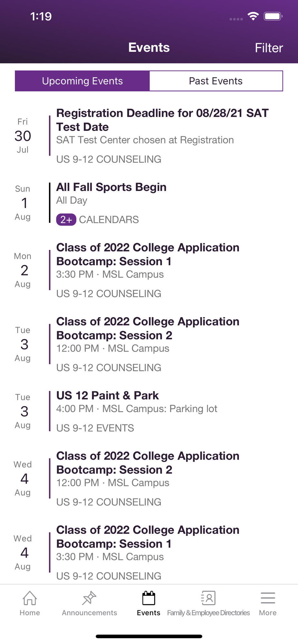Open the More hamburger menu icon

[268, 598]
